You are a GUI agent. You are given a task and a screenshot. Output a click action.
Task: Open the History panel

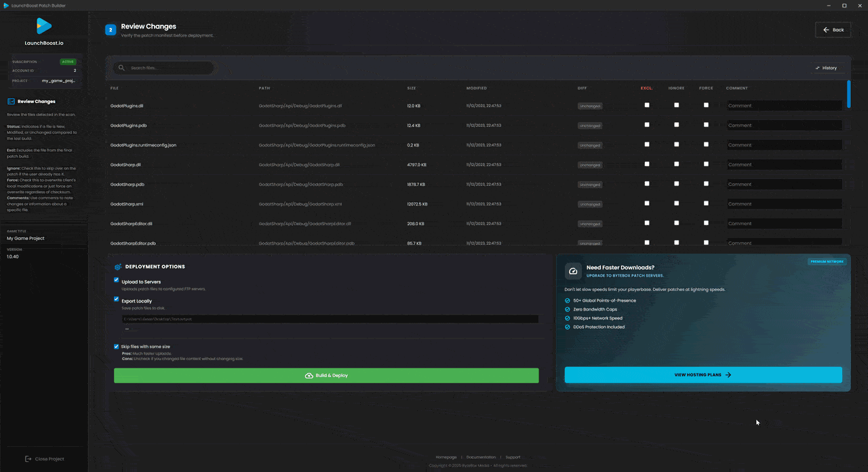point(826,68)
